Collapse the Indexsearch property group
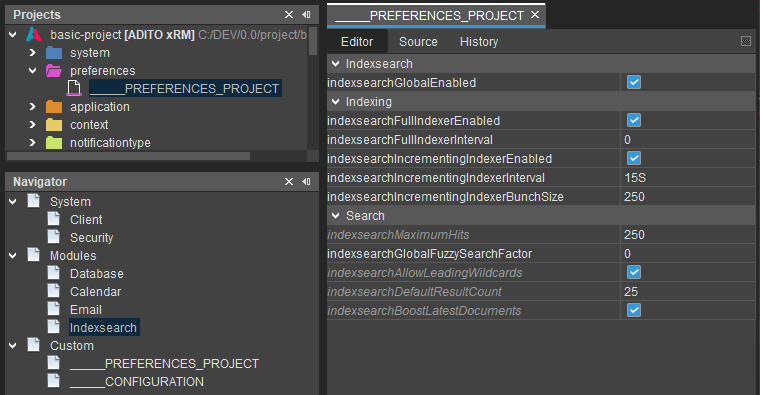The image size is (760, 395). (335, 63)
